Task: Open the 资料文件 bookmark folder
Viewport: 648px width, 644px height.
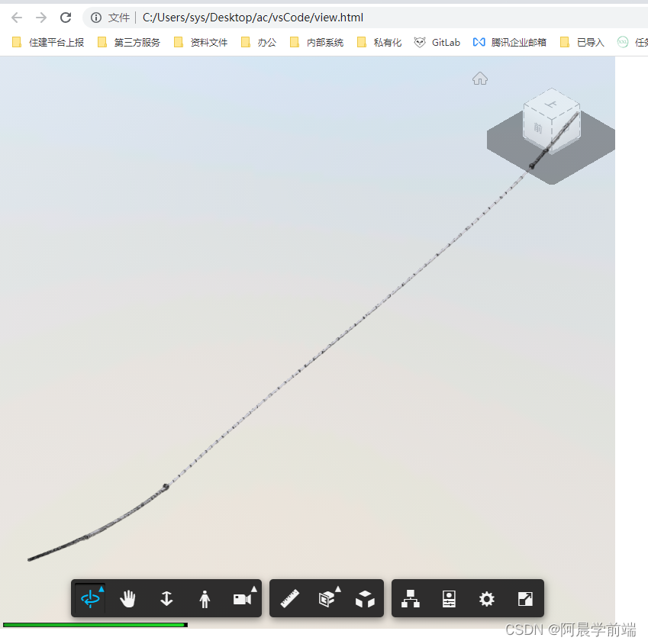Action: point(201,42)
